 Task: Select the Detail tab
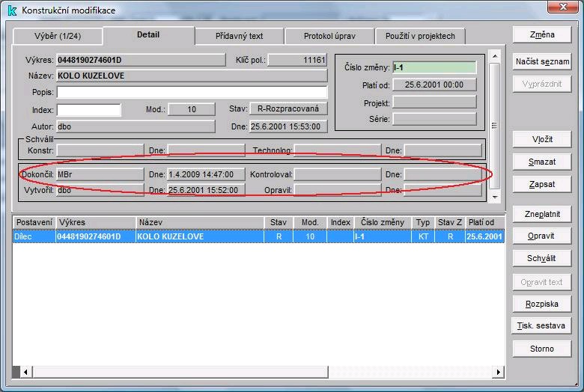148,35
